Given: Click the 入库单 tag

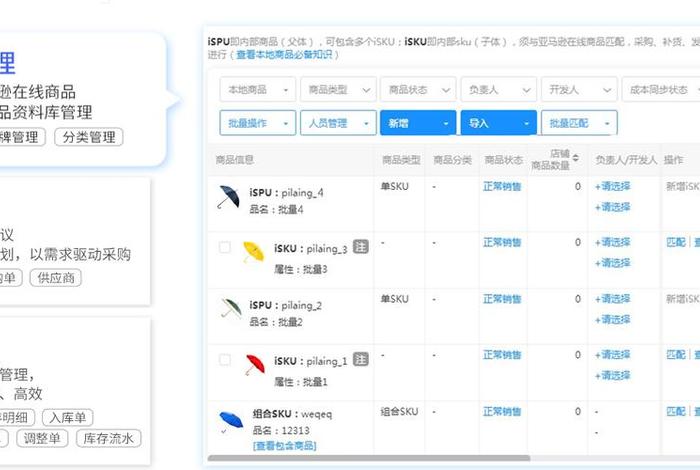Looking at the screenshot, I should click(67, 418).
